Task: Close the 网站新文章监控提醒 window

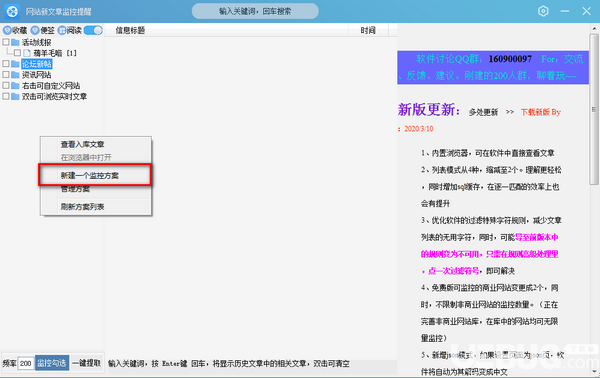Action: [x=586, y=11]
